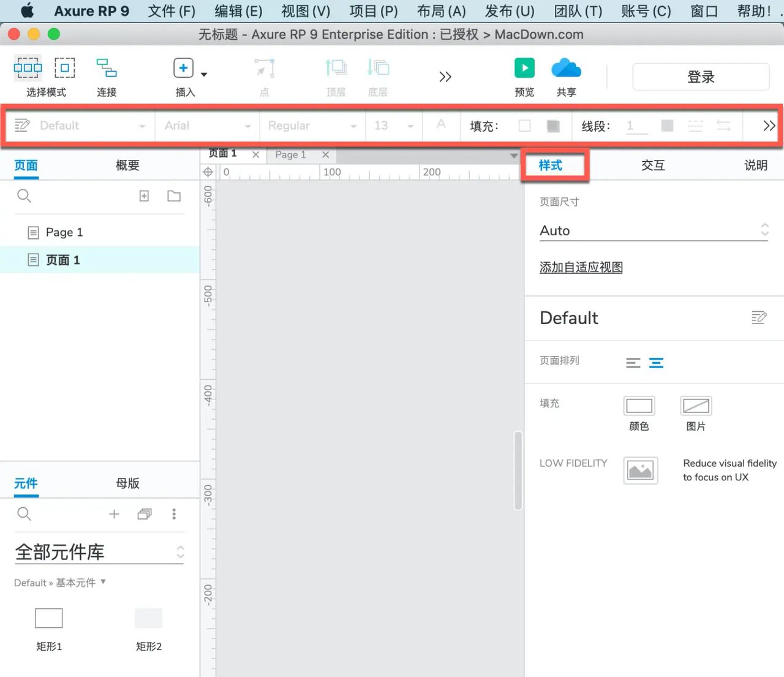The height and width of the screenshot is (677, 784).
Task: Toggle the Low Fidelity mode icon
Action: (641, 471)
